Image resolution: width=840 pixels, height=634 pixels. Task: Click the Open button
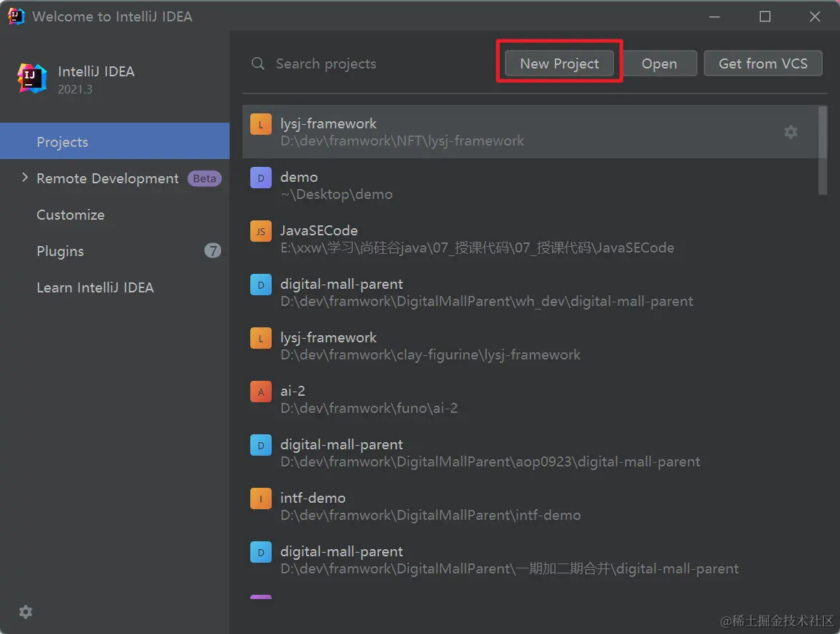tap(659, 63)
